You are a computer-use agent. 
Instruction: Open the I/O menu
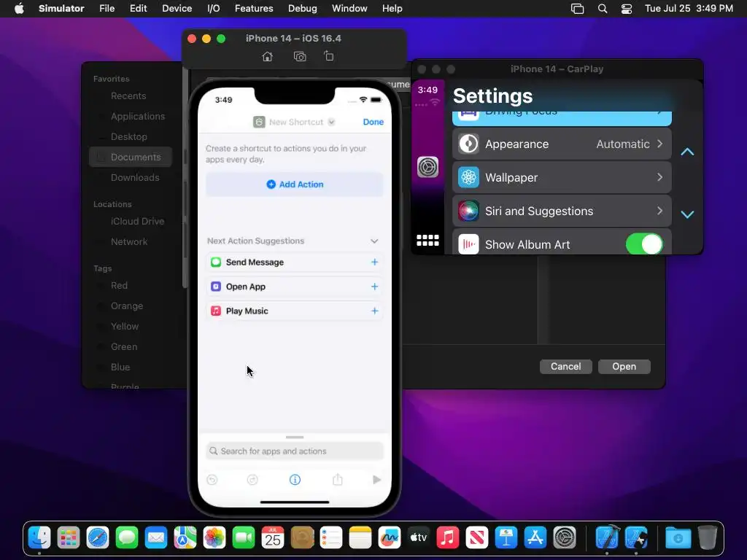point(214,9)
